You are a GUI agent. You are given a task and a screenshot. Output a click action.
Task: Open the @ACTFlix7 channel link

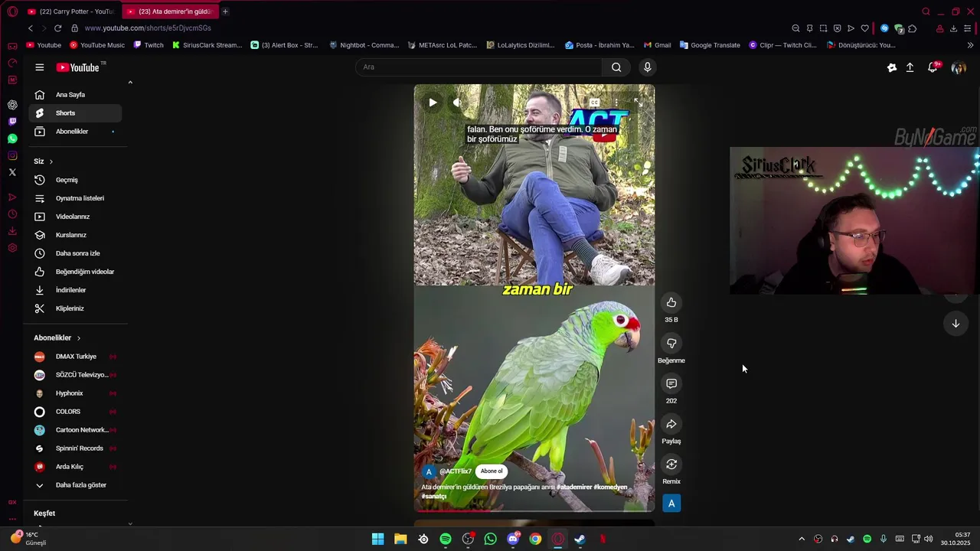[456, 471]
